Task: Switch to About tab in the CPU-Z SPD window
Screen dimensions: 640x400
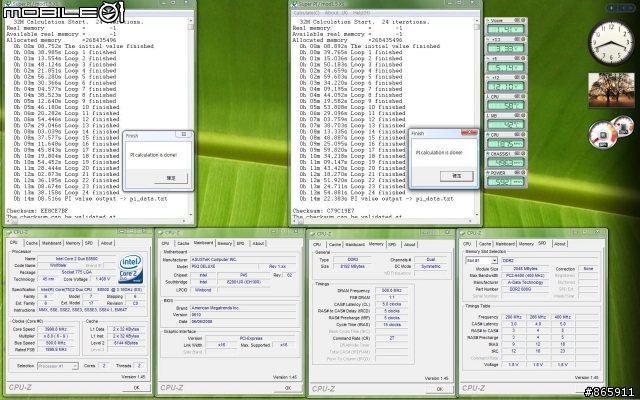Action: (560, 244)
